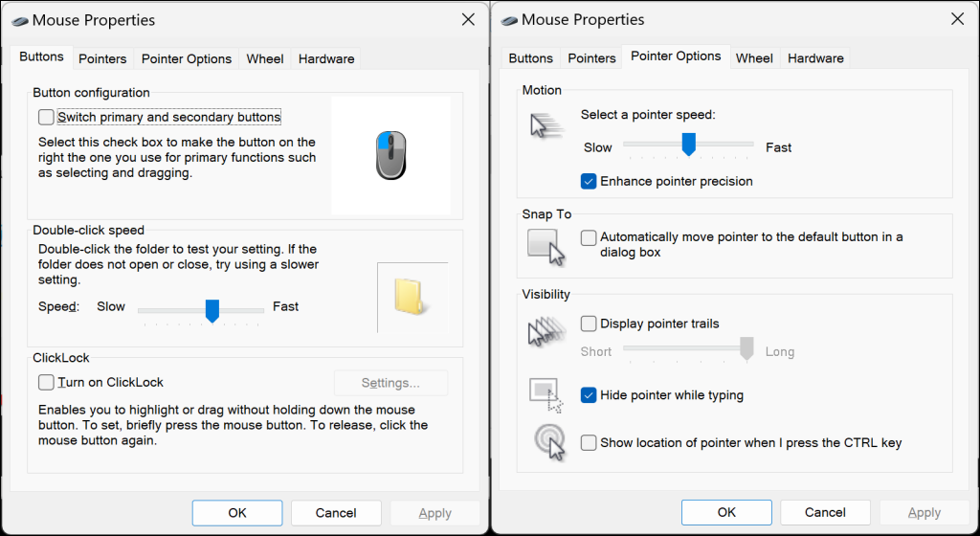The image size is (980, 536).
Task: Turn on the ClickLock checkbox
Action: (x=46, y=382)
